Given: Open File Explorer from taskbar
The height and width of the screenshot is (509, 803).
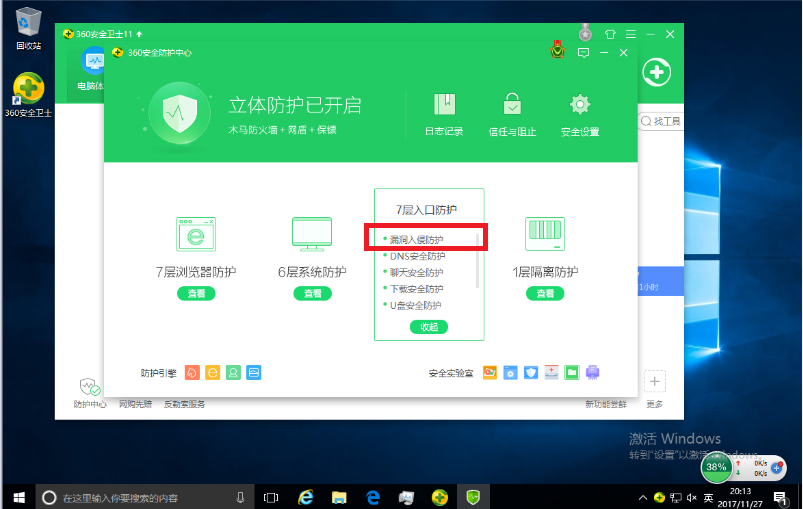Looking at the screenshot, I should click(x=339, y=497).
